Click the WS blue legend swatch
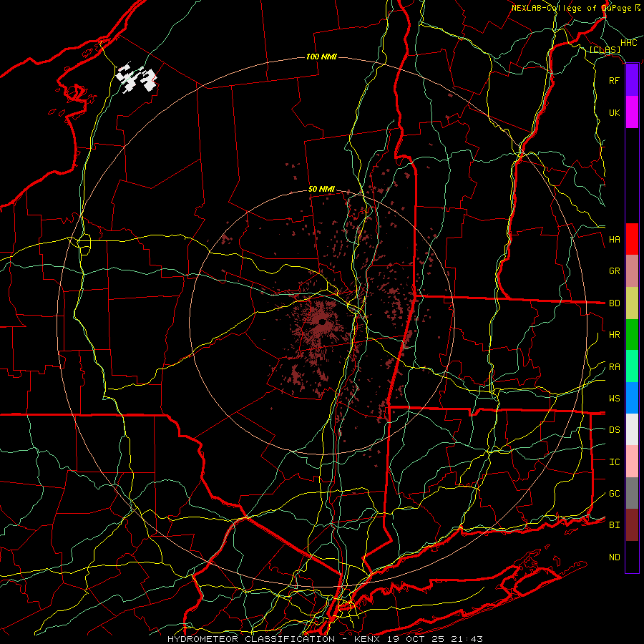Screen dimensions: 644x644 click(x=632, y=398)
